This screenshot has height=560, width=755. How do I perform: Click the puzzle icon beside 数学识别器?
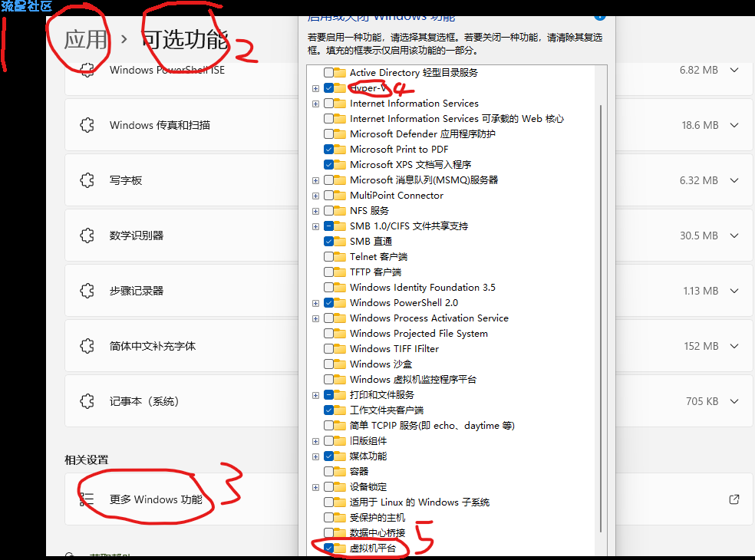(87, 236)
